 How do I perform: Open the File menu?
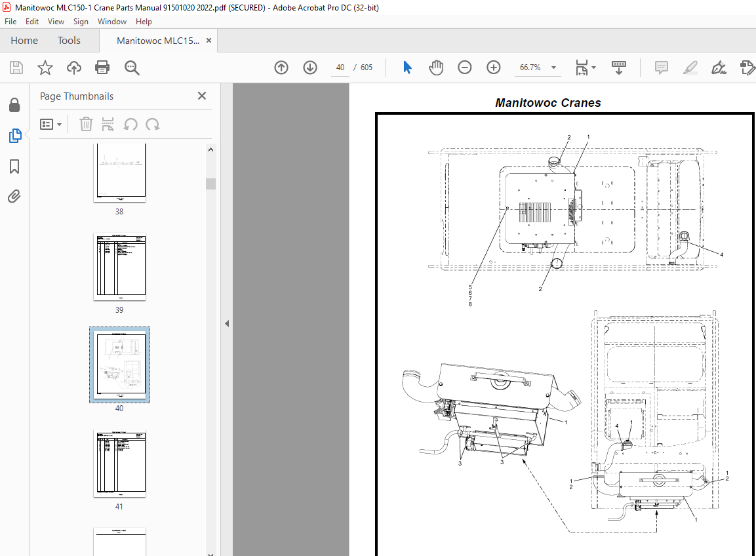[x=10, y=22]
